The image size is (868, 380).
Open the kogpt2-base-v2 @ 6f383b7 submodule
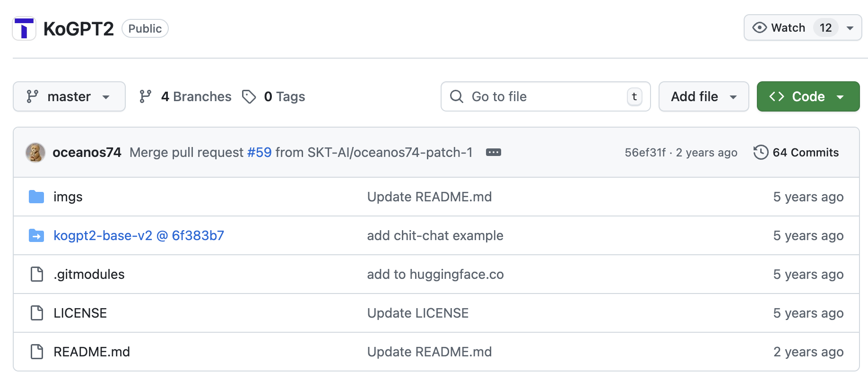[139, 235]
